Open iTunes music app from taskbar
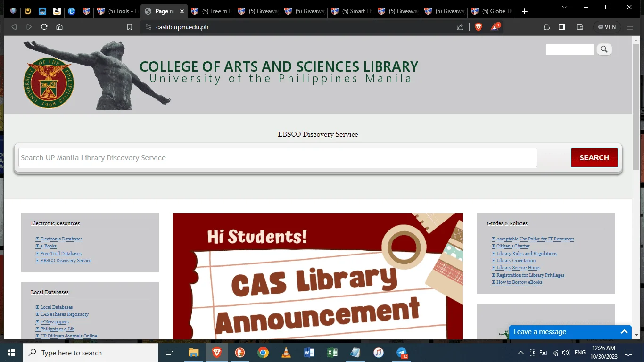The width and height of the screenshot is (644, 362). coord(379,353)
